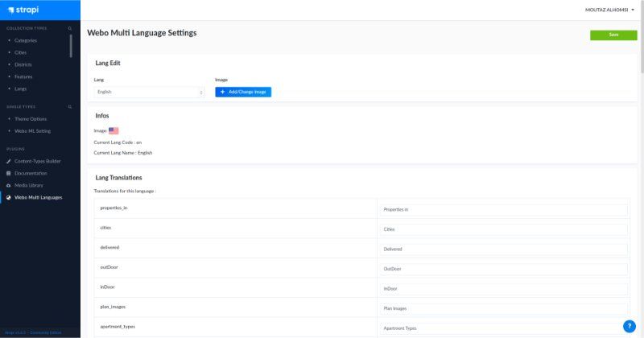The height and width of the screenshot is (338, 644).
Task: Open Cities collection type
Action: point(21,52)
